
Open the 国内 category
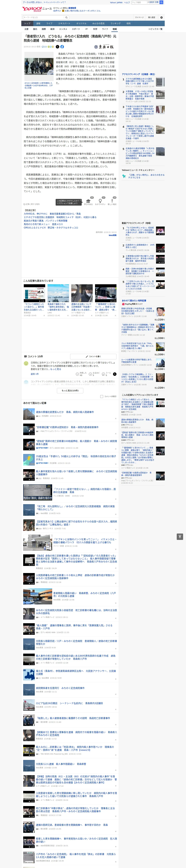[x=35, y=29]
